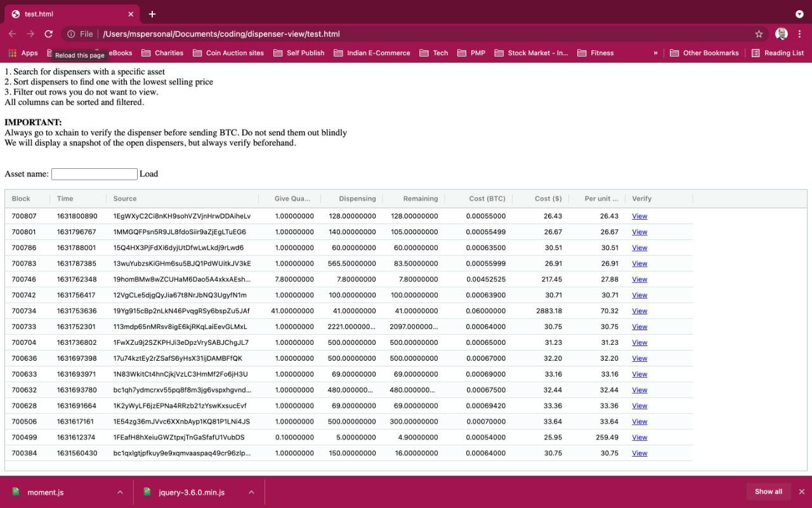Select the per unit value 259.49
The height and width of the screenshot is (508, 812).
click(607, 438)
